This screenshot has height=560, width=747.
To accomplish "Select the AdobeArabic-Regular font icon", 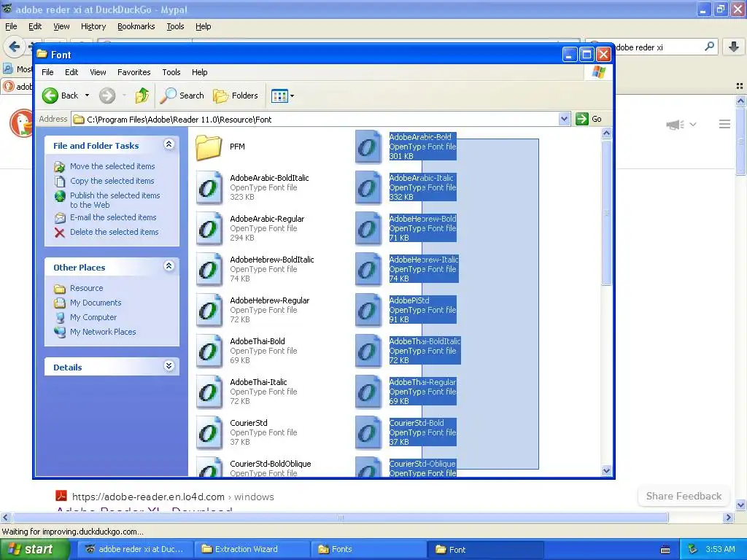I will click(x=209, y=228).
